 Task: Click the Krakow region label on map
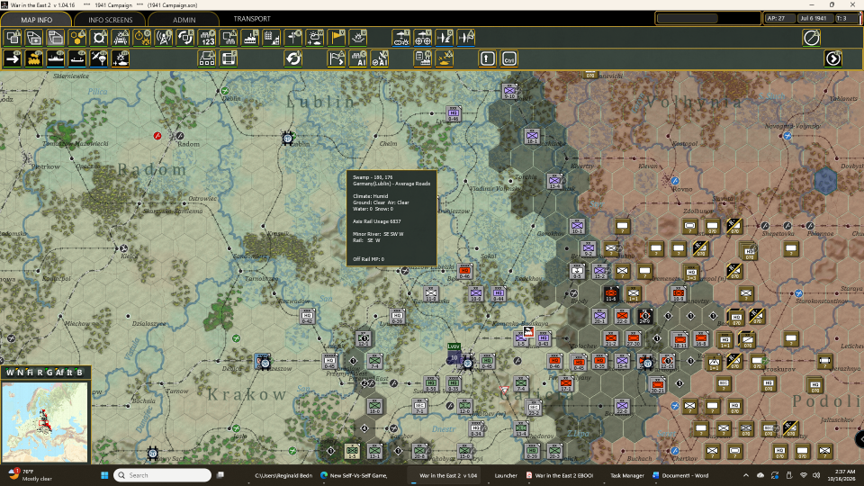pyautogui.click(x=247, y=395)
